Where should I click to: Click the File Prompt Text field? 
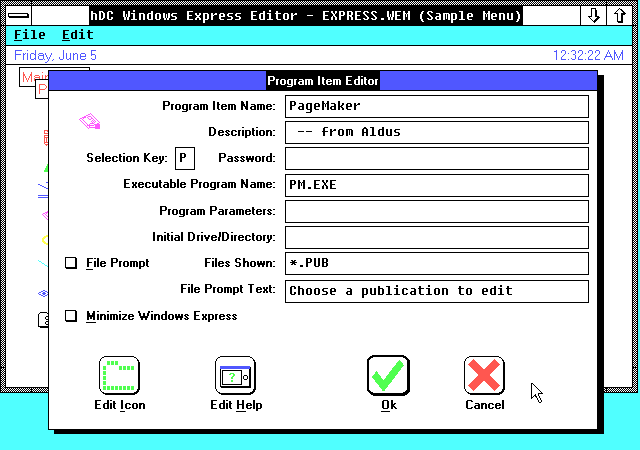(x=437, y=291)
